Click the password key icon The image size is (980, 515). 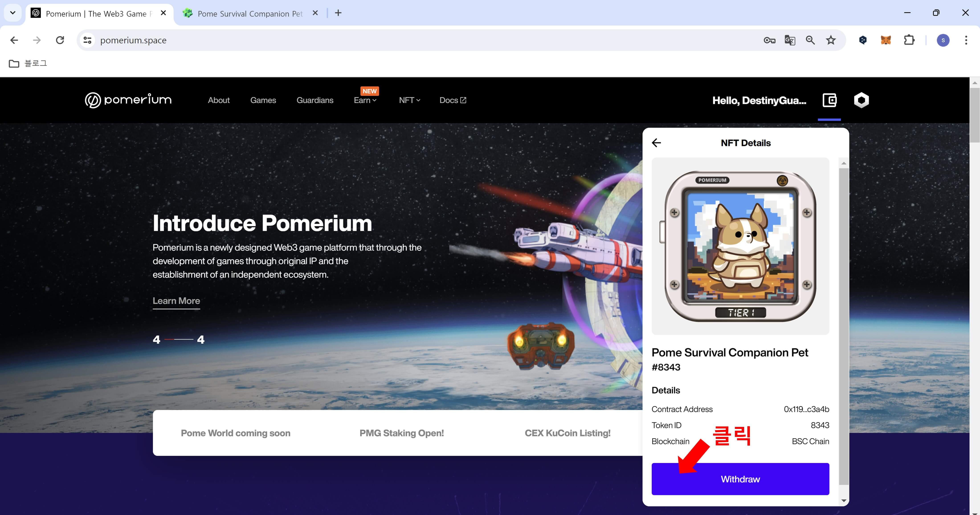pyautogui.click(x=769, y=40)
